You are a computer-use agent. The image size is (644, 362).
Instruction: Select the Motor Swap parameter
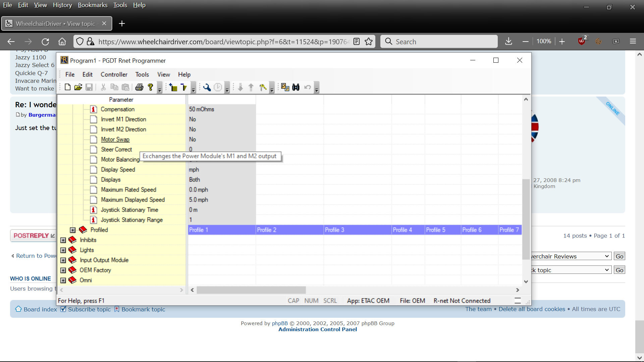[115, 139]
